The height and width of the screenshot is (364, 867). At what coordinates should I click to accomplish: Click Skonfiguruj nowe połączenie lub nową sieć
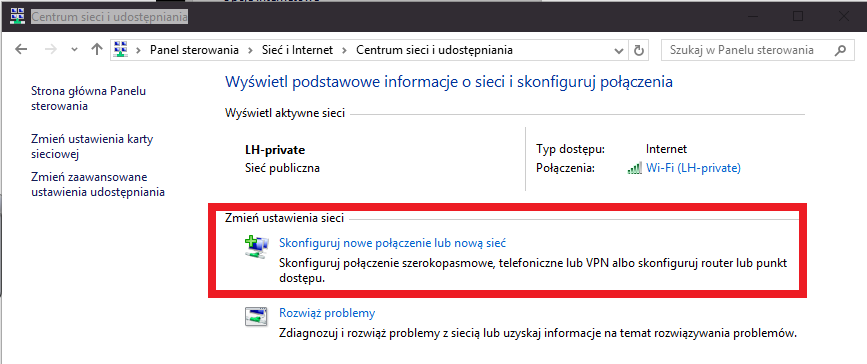(393, 243)
